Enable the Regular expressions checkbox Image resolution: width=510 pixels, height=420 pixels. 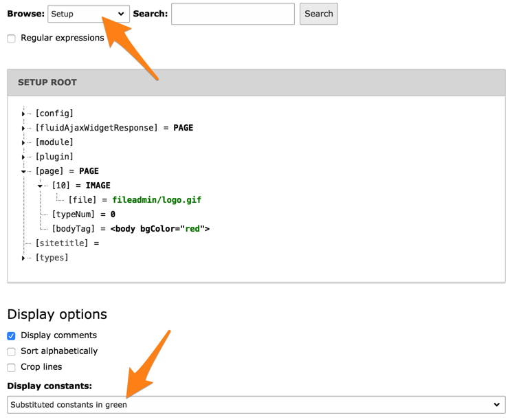click(11, 38)
